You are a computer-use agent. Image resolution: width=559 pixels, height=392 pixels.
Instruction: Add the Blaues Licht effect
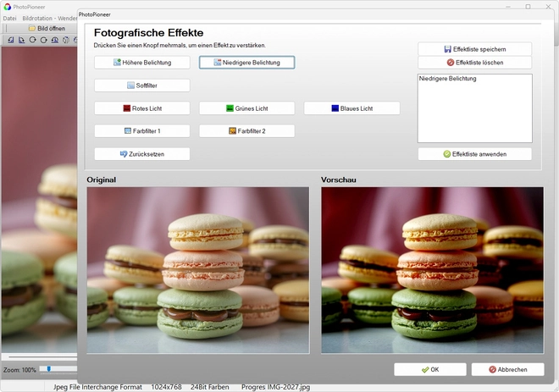(x=351, y=108)
